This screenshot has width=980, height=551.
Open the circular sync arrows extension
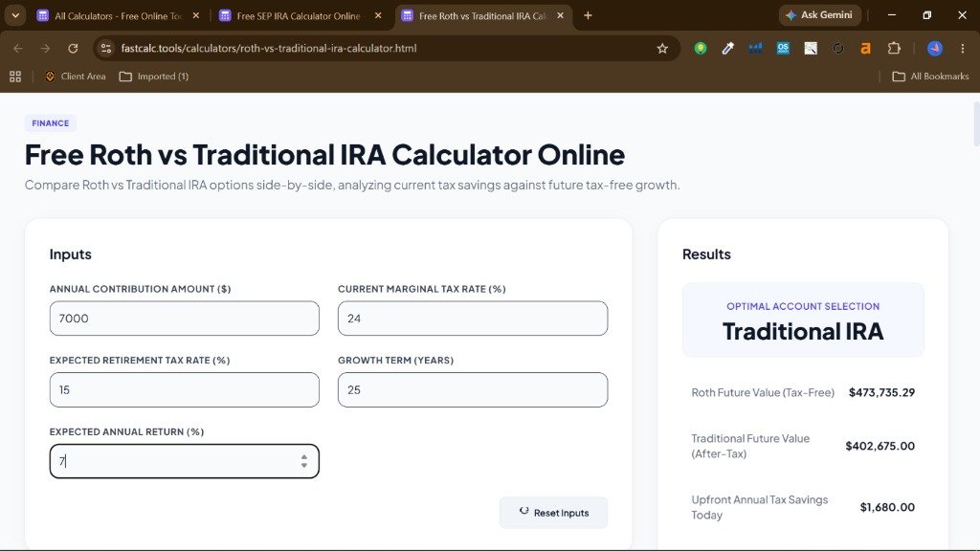click(838, 48)
